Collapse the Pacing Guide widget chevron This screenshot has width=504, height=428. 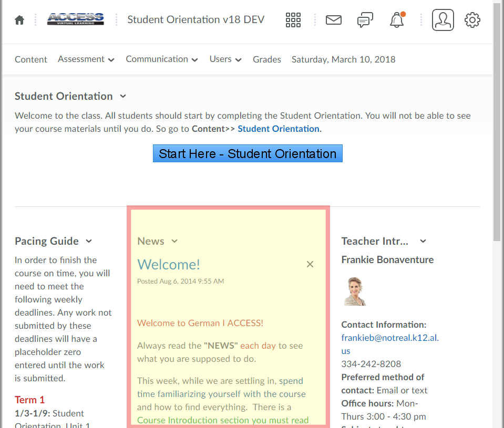[x=89, y=241]
